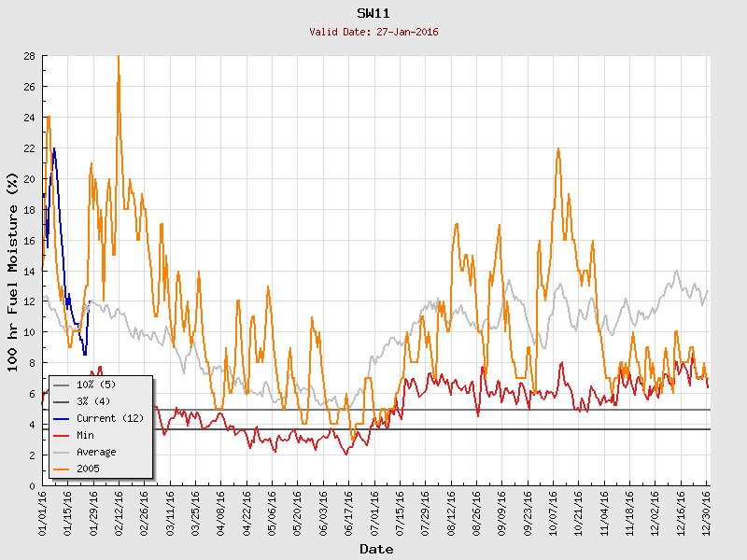Click the 0 value on y-axis
The height and width of the screenshot is (560, 747).
coord(32,485)
